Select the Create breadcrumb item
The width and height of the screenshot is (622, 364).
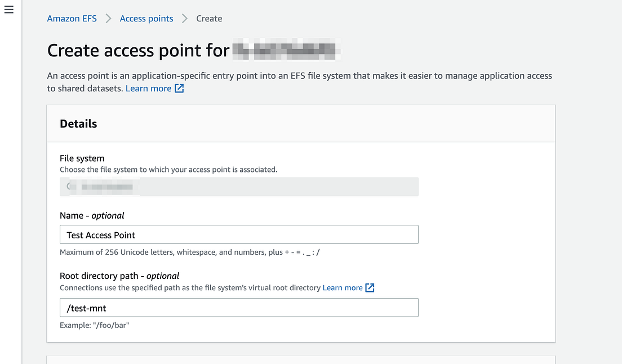pos(209,18)
